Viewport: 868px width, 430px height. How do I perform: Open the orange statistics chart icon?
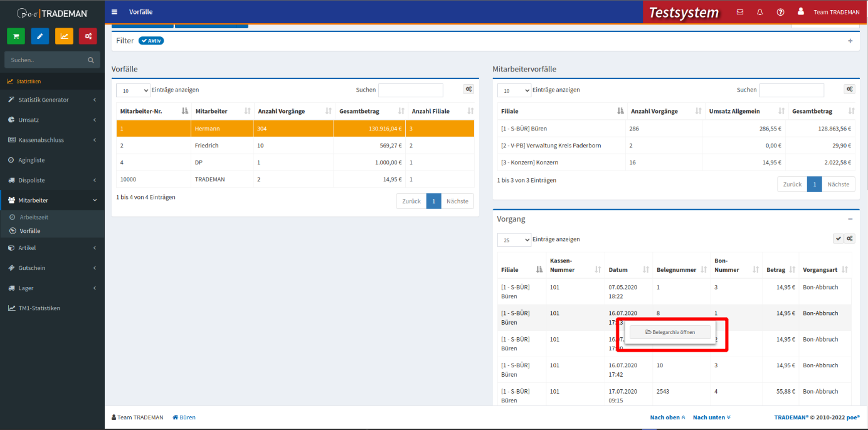click(x=64, y=36)
